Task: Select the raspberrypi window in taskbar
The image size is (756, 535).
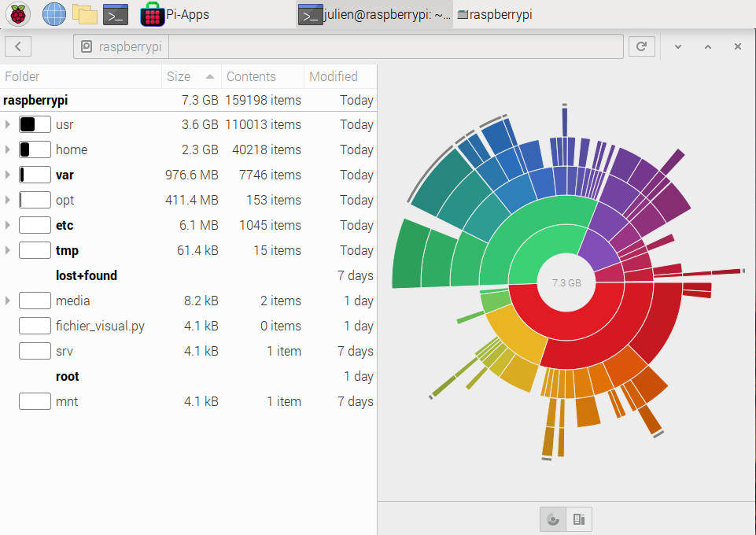Action: coord(496,14)
